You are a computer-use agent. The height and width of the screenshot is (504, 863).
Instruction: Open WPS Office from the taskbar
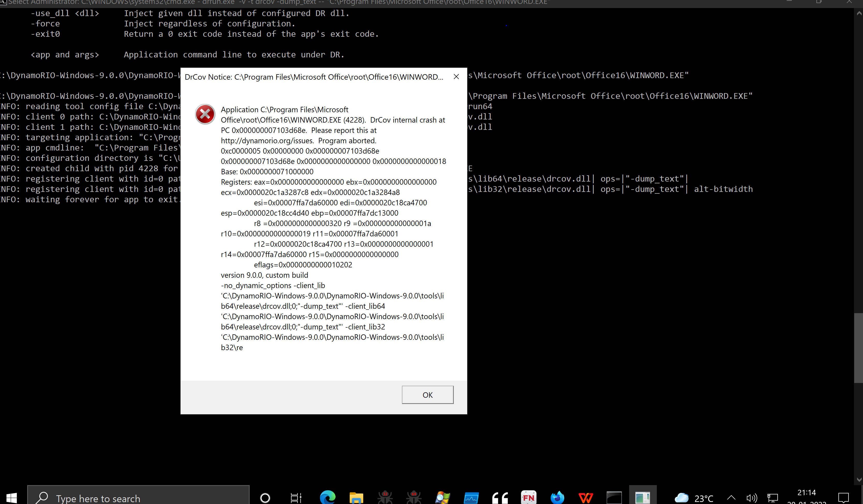click(586, 498)
